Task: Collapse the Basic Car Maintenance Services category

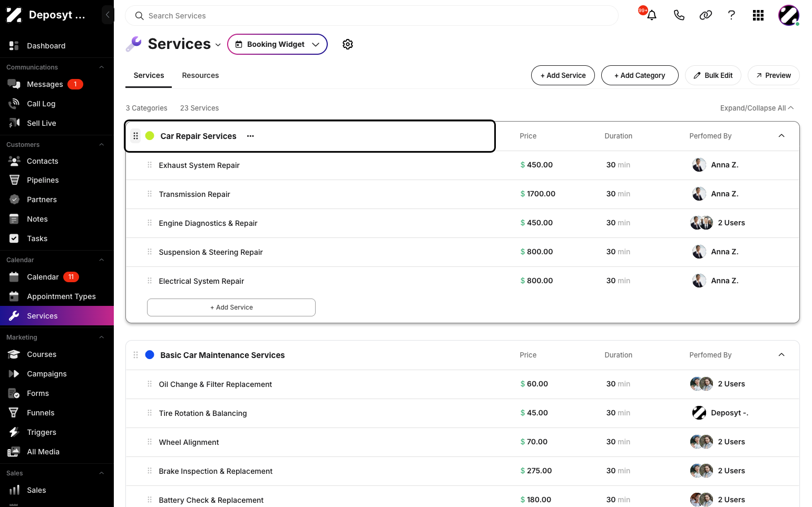Action: (781, 355)
